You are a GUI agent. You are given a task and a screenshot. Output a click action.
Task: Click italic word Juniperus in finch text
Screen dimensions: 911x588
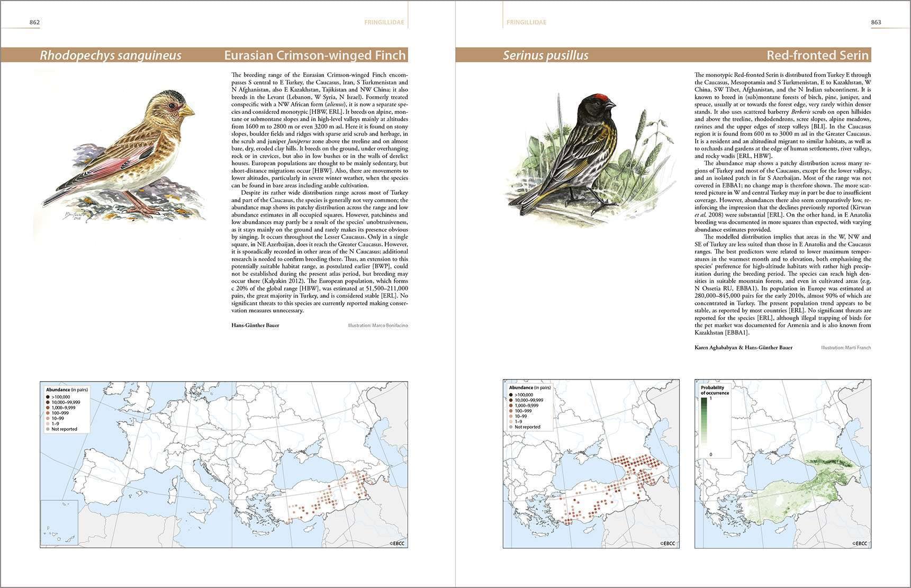[x=299, y=141]
